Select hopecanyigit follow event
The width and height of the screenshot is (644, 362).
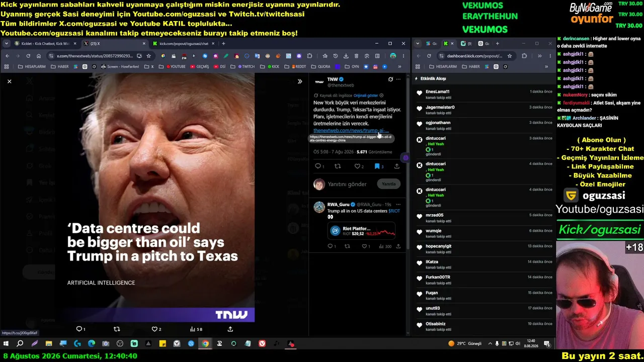(x=484, y=249)
